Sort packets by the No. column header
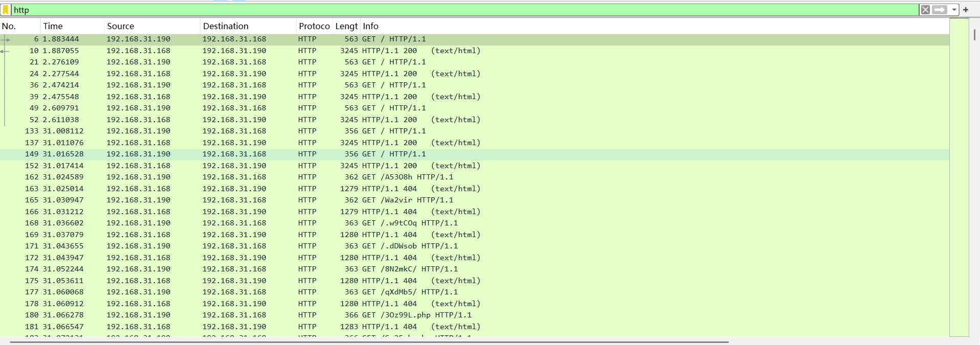This screenshot has height=345, width=980. pos(9,26)
